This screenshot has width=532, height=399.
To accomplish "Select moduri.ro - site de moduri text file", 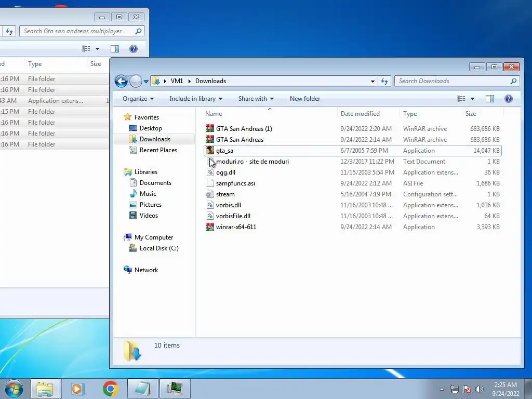I will coord(252,162).
